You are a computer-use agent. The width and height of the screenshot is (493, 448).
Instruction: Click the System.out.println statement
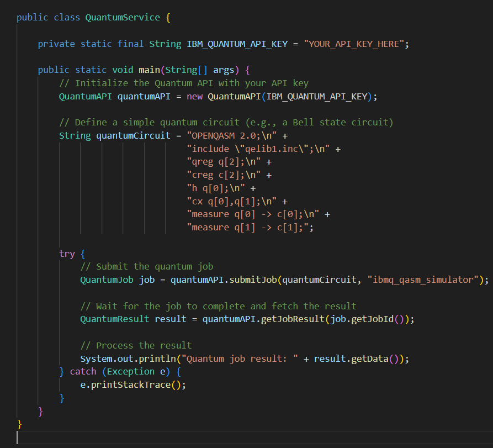point(122,359)
